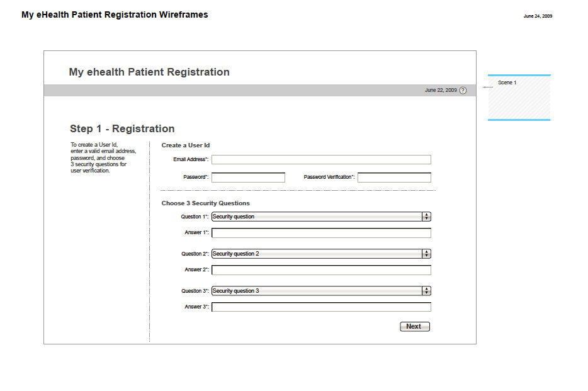Click the Create a User Id heading

pyautogui.click(x=186, y=145)
